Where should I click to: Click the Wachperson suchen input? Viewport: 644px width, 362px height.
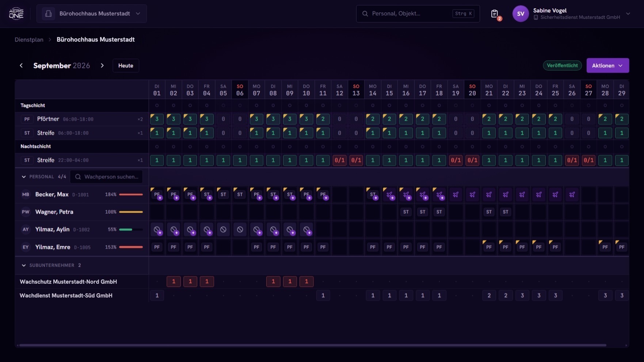(106, 177)
